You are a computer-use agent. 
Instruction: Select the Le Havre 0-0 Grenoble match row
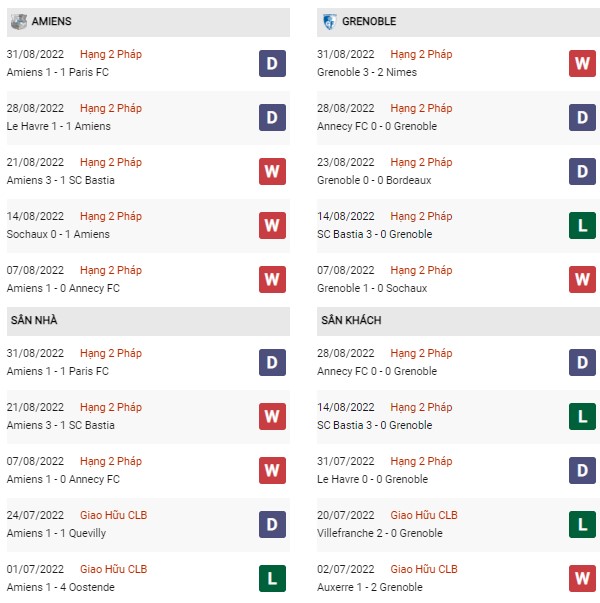[458, 470]
